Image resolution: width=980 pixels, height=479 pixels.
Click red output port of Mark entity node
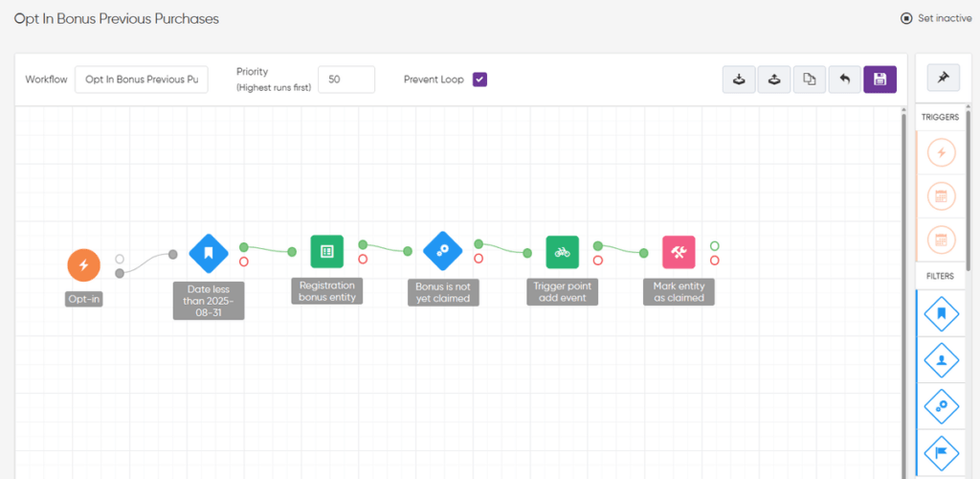click(x=714, y=261)
